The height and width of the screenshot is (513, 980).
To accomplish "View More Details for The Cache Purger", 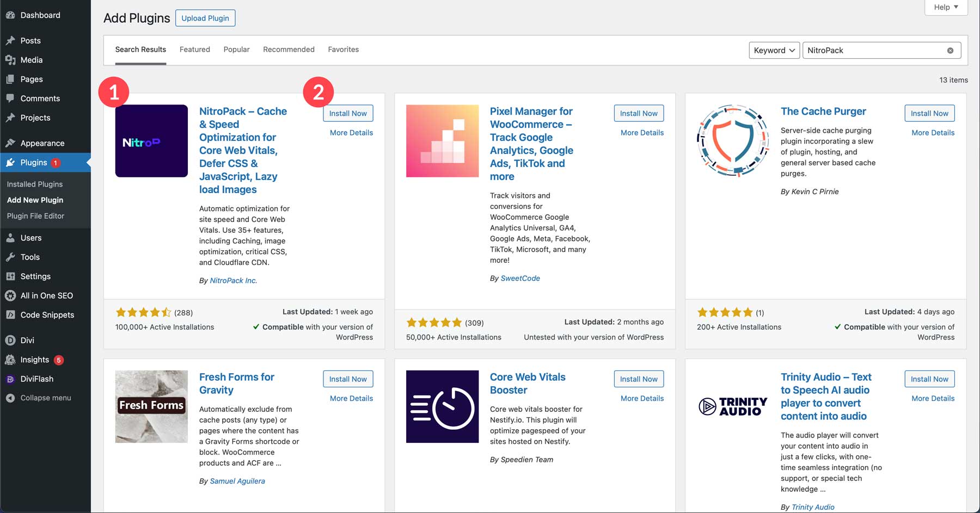I will tap(933, 133).
